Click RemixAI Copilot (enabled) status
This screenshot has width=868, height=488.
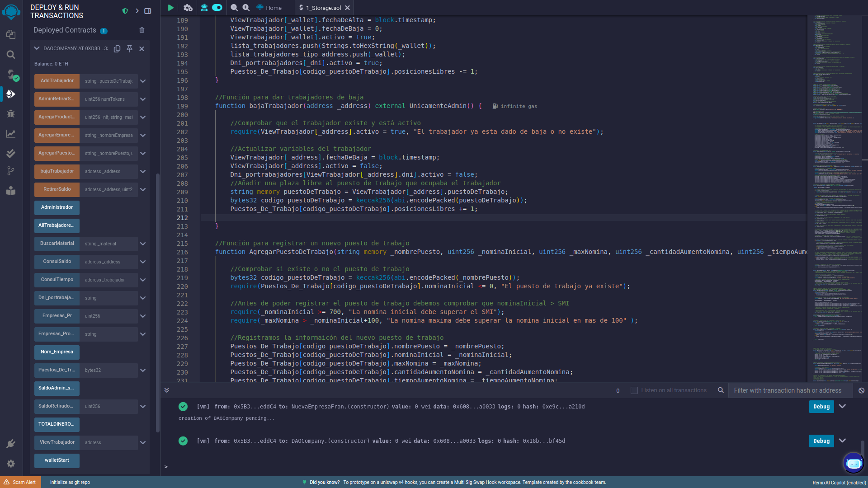839,483
